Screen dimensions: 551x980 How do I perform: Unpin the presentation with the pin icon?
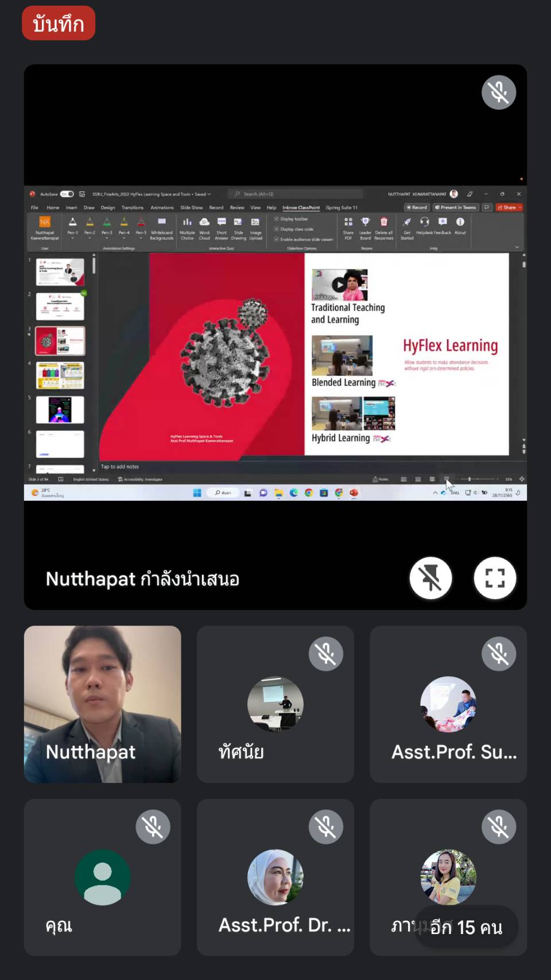430,578
